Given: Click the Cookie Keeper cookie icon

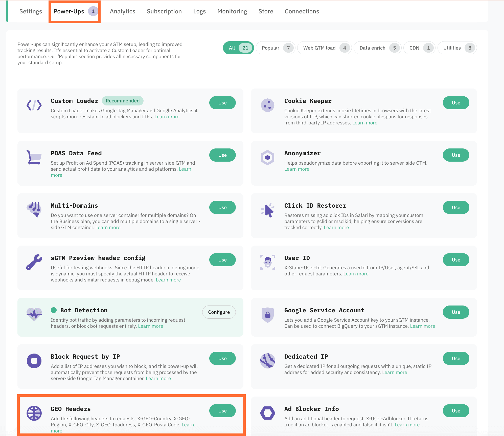Looking at the screenshot, I should [x=267, y=105].
